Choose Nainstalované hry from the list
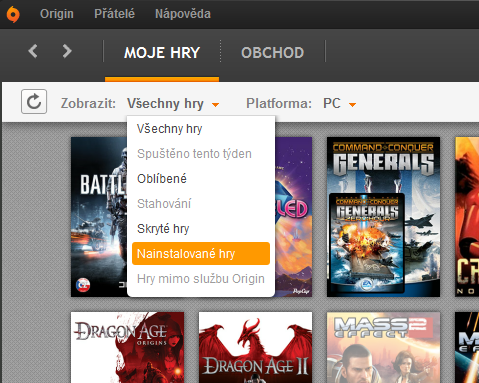Viewport: 479px width, 383px height. 201,254
